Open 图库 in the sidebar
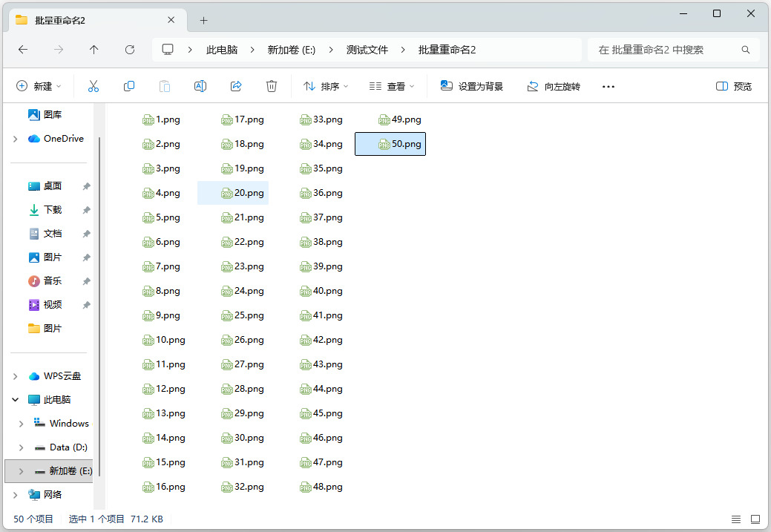 (x=45, y=114)
